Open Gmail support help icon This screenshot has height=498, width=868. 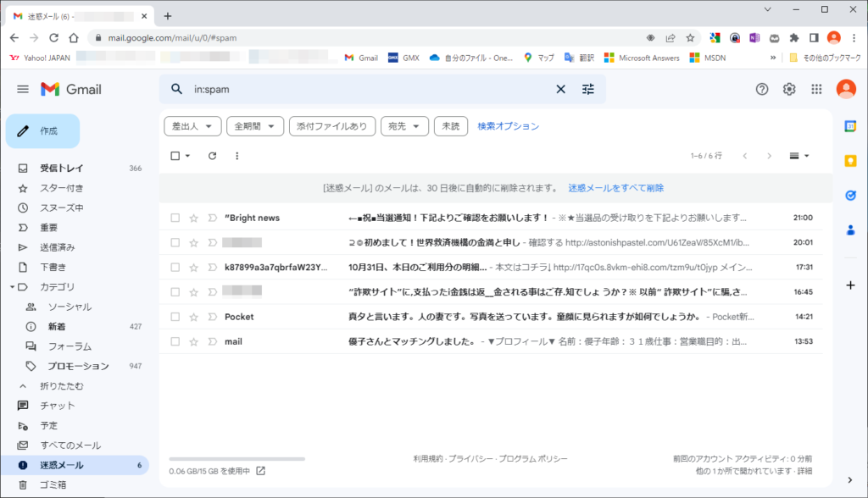pos(762,89)
